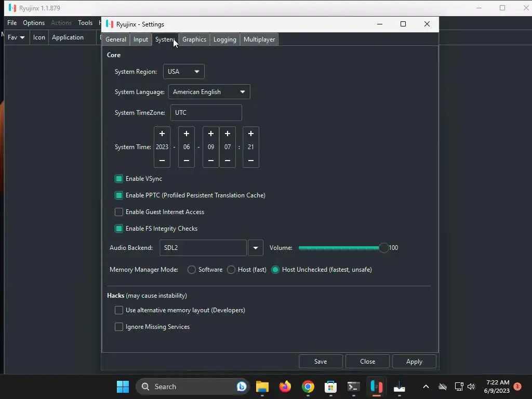Decrease the System Time month value
532x399 pixels.
(x=187, y=161)
